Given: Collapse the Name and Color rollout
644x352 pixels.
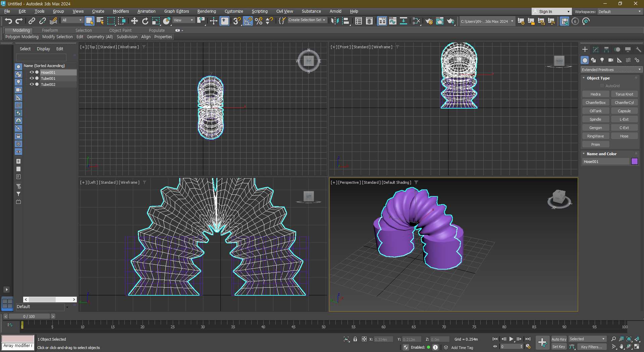Looking at the screenshot, I should point(601,154).
